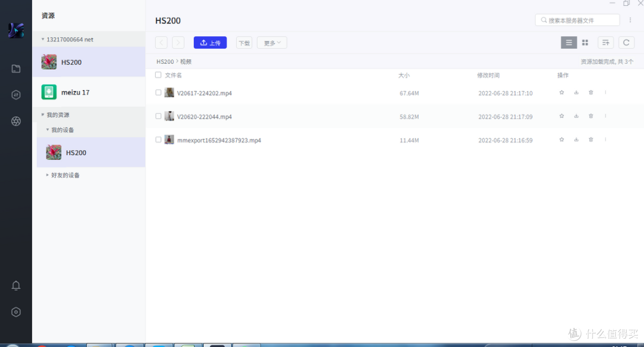The height and width of the screenshot is (347, 644).
Task: Open the sort order icon
Action: click(x=606, y=42)
